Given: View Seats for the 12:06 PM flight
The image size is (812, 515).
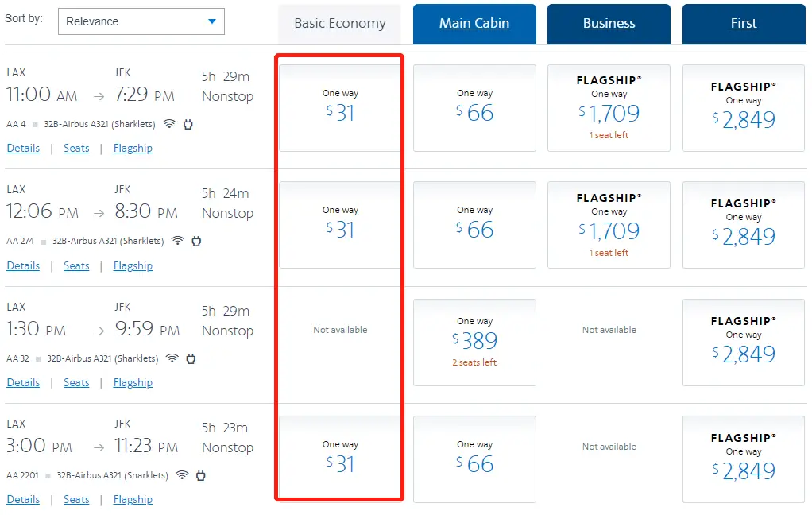Looking at the screenshot, I should [76, 266].
